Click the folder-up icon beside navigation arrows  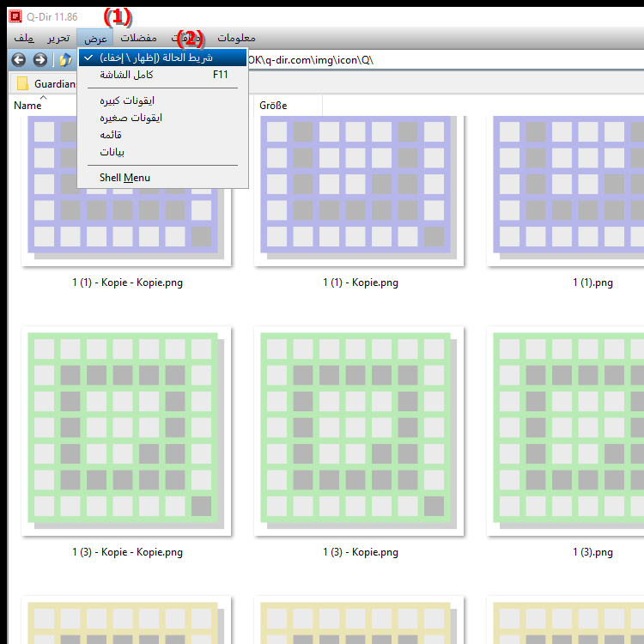65,60
